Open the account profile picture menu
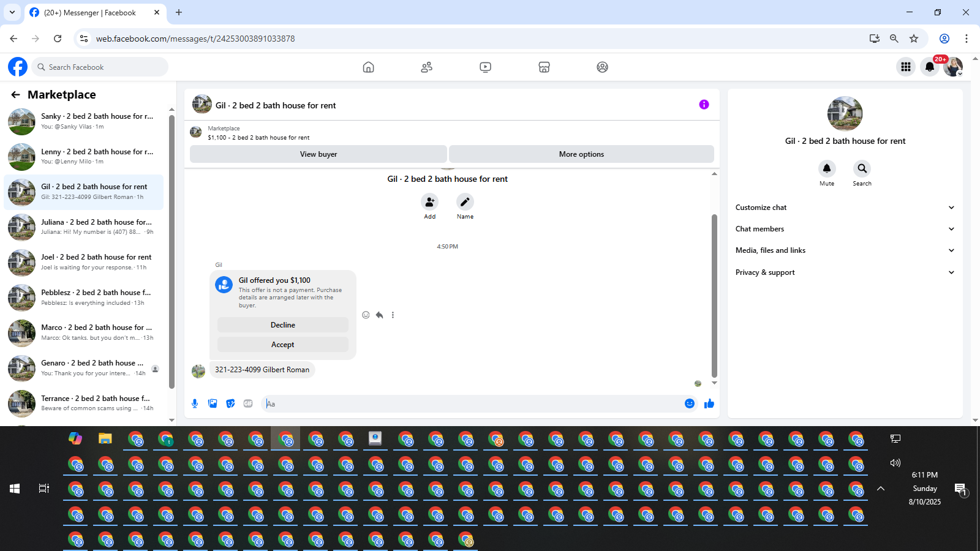 pyautogui.click(x=953, y=67)
